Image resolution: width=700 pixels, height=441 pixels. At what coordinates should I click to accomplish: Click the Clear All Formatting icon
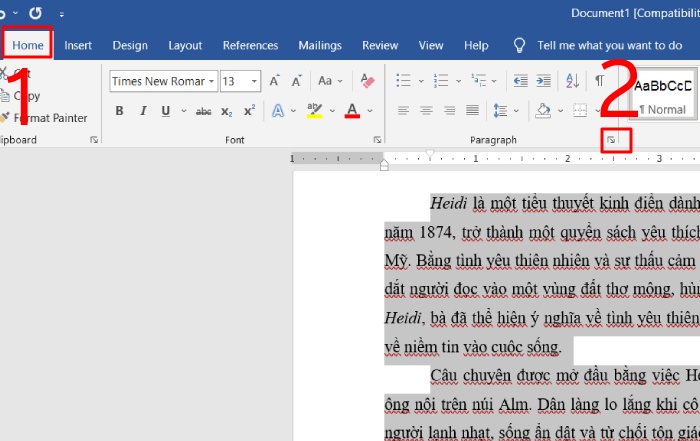[x=366, y=81]
